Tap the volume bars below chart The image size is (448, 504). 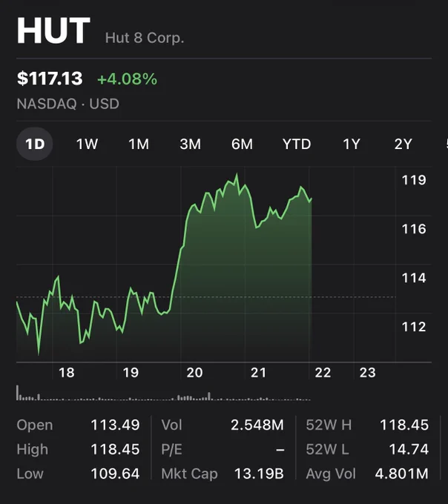[x=163, y=393]
